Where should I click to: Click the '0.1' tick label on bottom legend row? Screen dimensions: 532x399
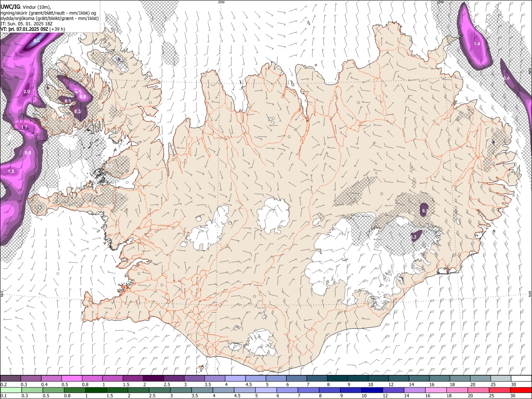point(3,396)
